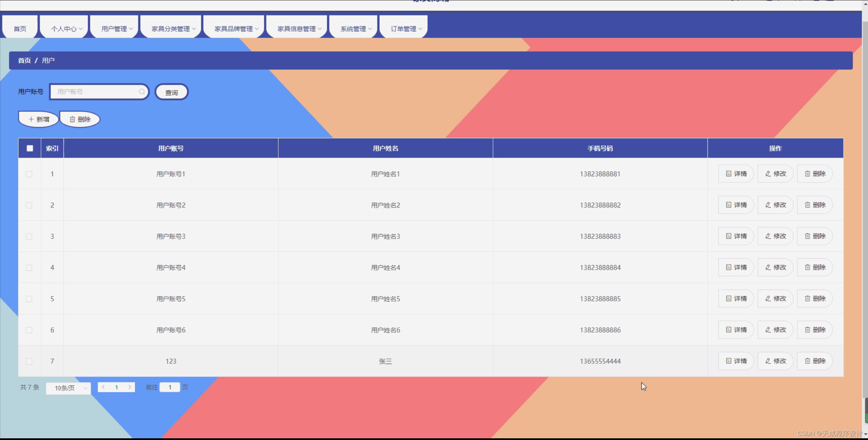Check the select-all checkbox in table header

30,148
